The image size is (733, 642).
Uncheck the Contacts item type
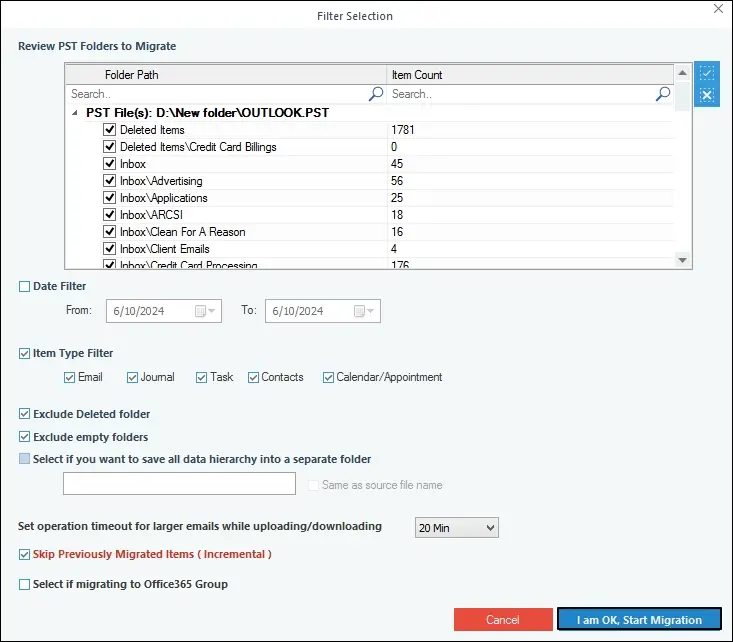[253, 377]
